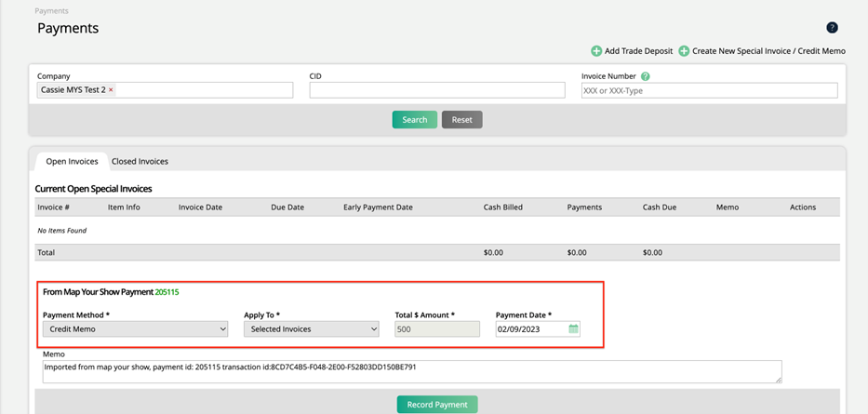Screen dimensions: 868x414
Task: Select the Open Invoices tab
Action: 72,161
